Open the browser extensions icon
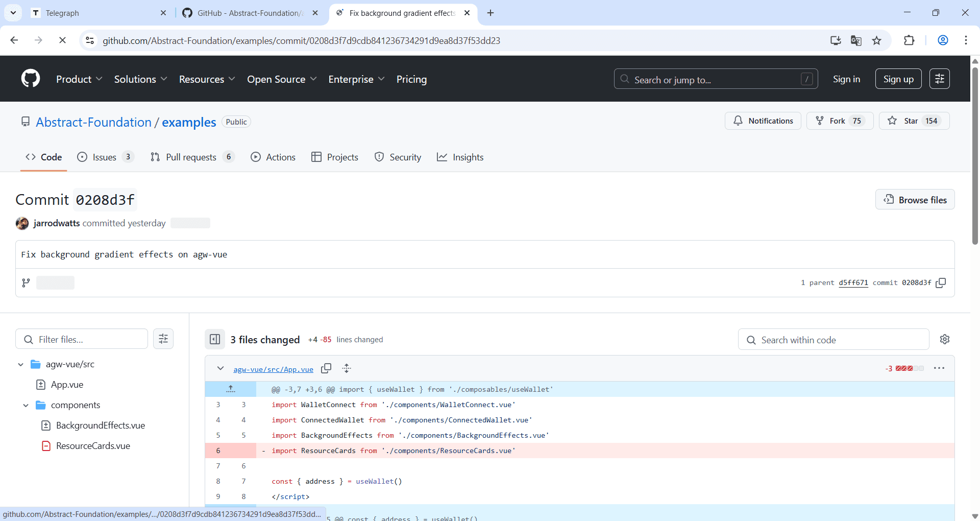 pos(909,40)
